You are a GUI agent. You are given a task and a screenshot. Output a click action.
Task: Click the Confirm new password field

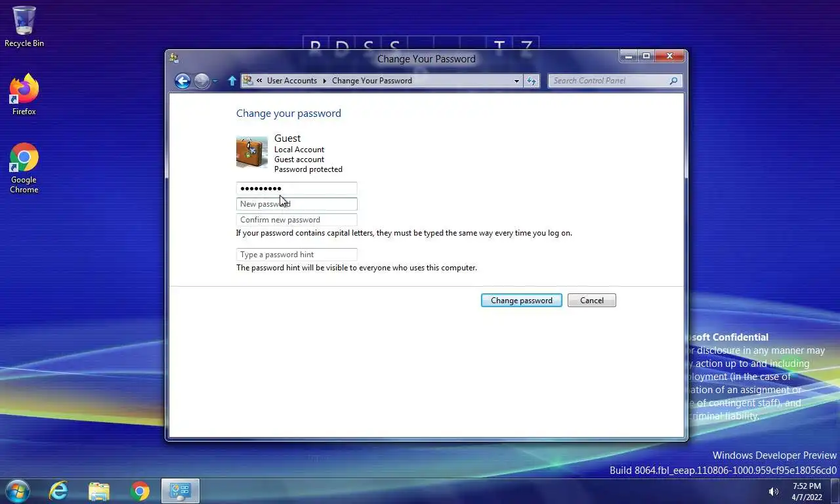297,220
